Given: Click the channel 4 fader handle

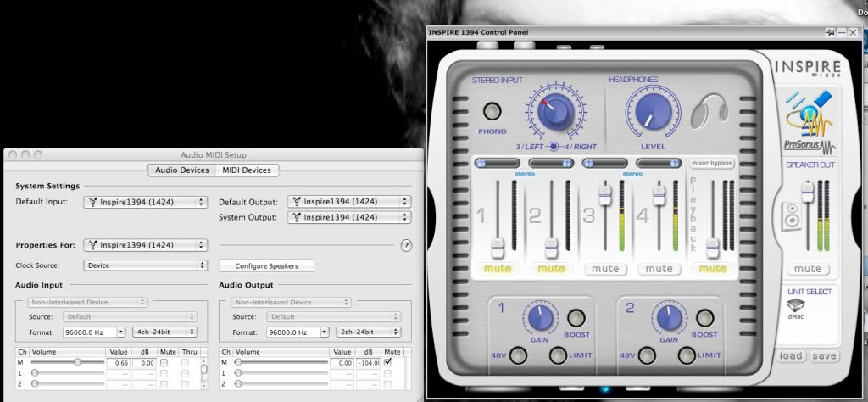Looking at the screenshot, I should pyautogui.click(x=658, y=194).
